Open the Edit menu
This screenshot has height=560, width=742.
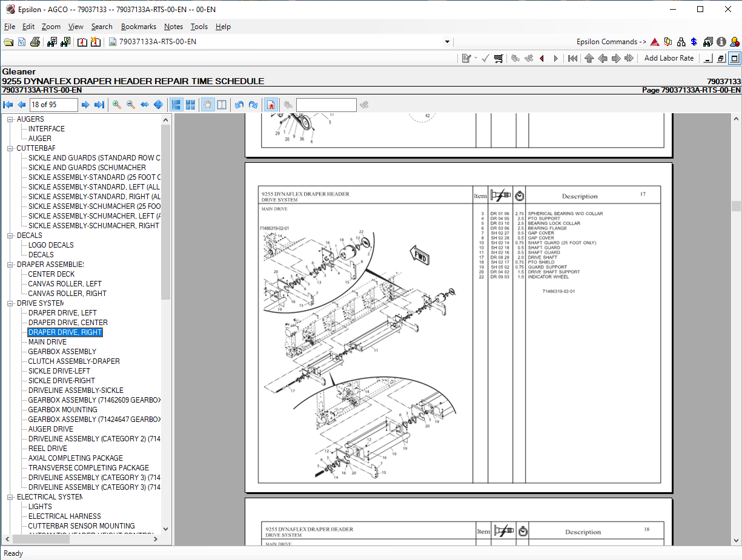28,27
